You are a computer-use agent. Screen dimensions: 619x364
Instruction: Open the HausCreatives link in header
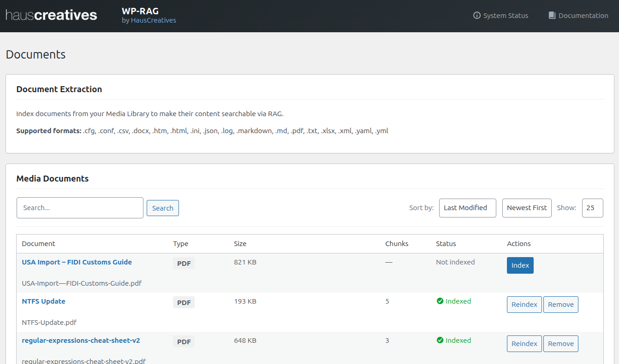click(x=154, y=20)
